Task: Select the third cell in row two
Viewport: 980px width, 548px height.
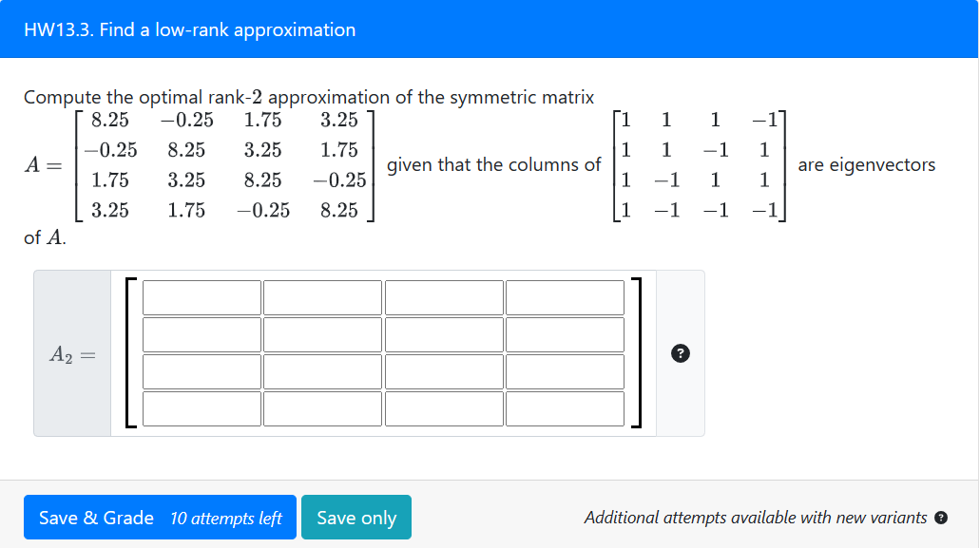Action: coord(443,333)
